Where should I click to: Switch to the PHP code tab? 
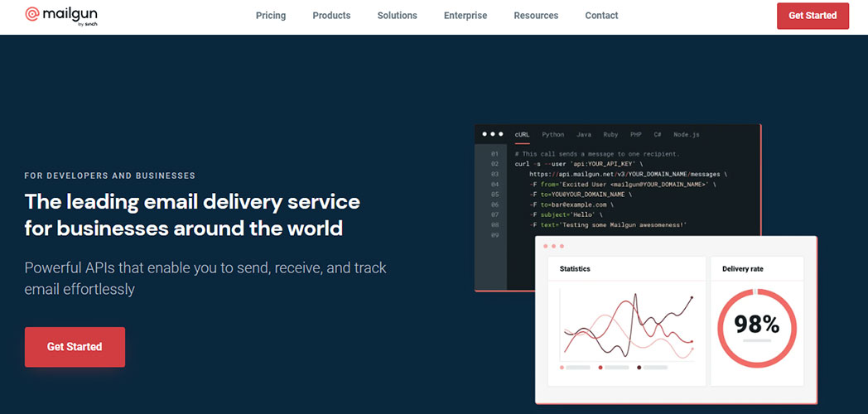(x=635, y=134)
